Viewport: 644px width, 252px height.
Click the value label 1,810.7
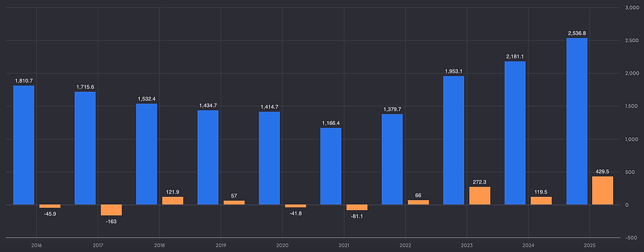tap(24, 81)
